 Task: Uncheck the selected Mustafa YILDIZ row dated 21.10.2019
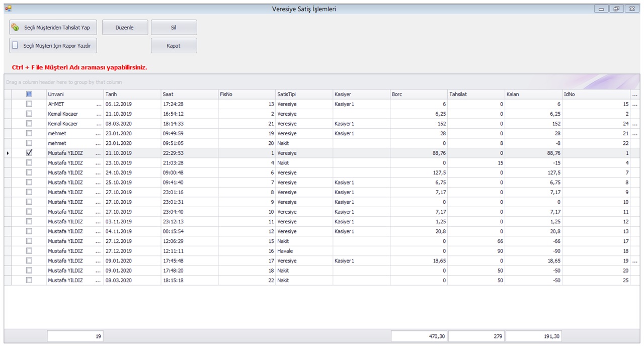click(29, 153)
